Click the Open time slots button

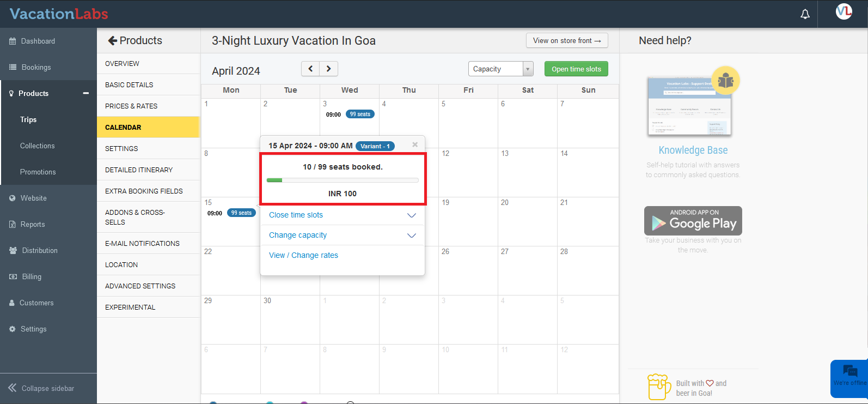[x=576, y=69]
